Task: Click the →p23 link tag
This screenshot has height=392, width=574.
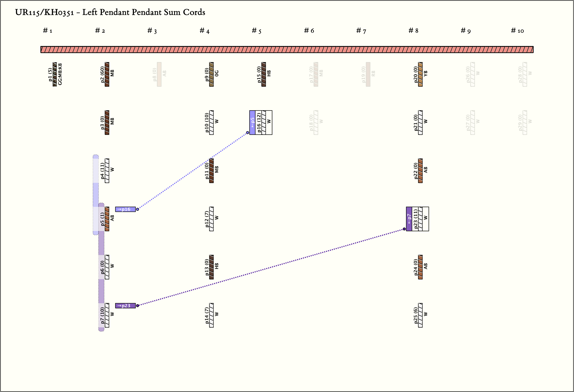Action: [125, 306]
